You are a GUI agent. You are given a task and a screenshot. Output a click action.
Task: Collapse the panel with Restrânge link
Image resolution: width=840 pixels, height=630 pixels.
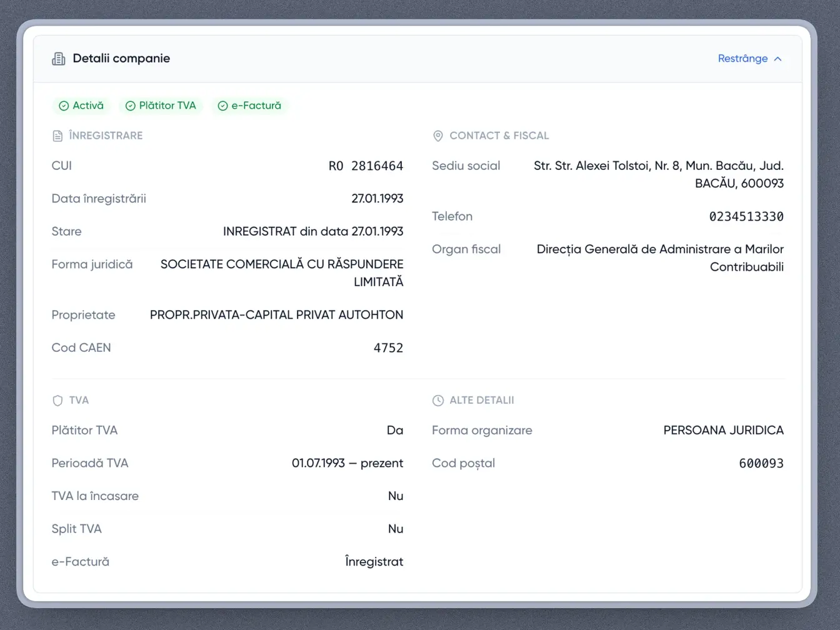pos(742,59)
